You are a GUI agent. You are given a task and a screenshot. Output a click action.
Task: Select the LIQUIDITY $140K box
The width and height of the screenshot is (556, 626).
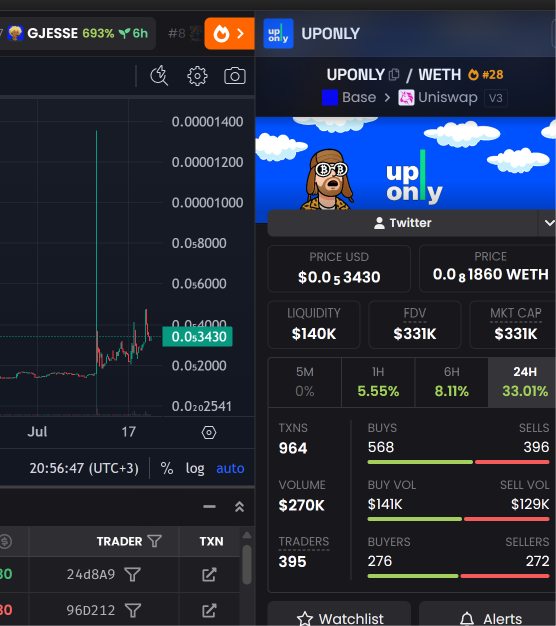coord(314,325)
